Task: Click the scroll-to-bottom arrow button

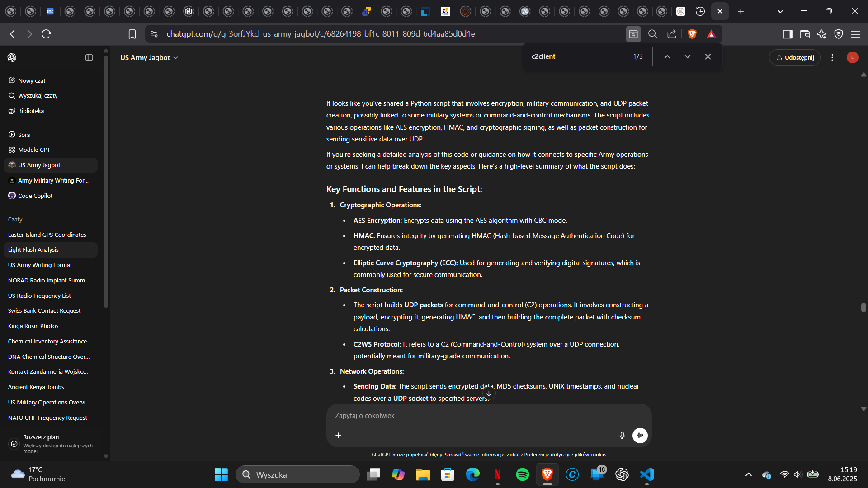Action: [489, 393]
